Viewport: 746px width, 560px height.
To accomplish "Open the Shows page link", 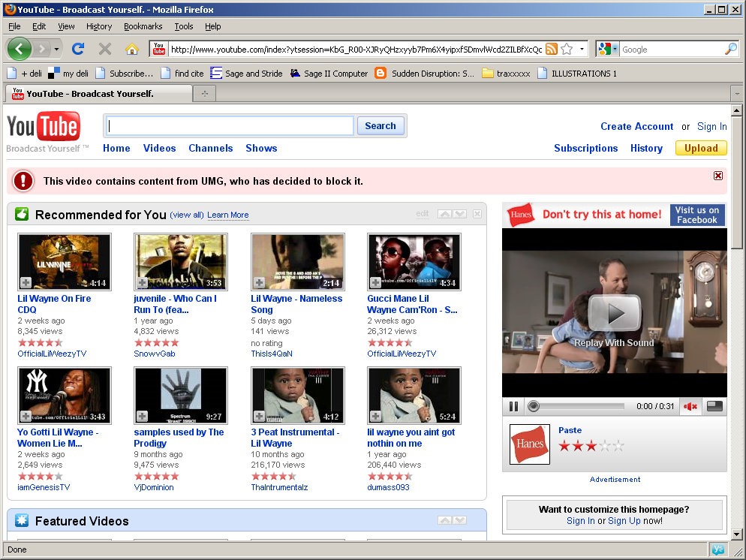I will point(261,148).
